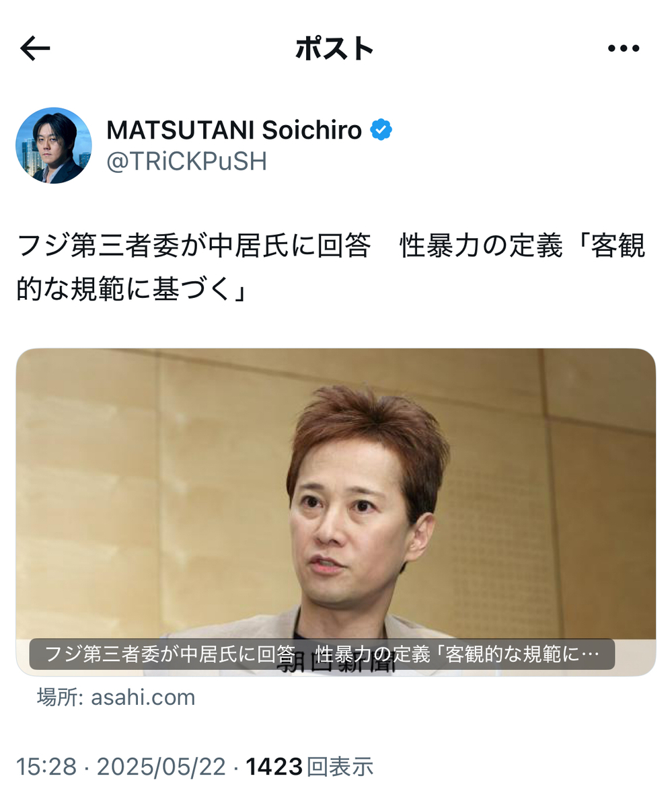Tap the 15:28 post time

coord(46,767)
